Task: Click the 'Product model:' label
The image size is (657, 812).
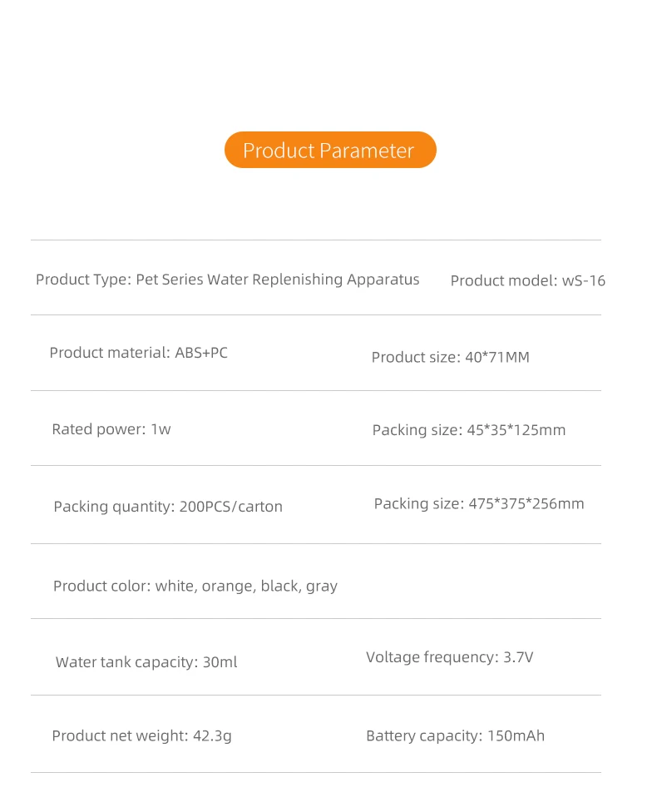Action: pos(503,281)
